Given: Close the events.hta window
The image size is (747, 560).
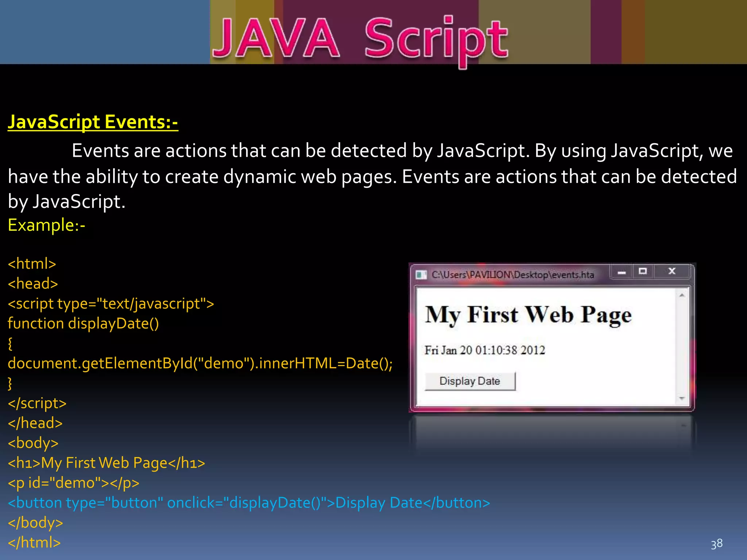Looking at the screenshot, I should [x=672, y=271].
